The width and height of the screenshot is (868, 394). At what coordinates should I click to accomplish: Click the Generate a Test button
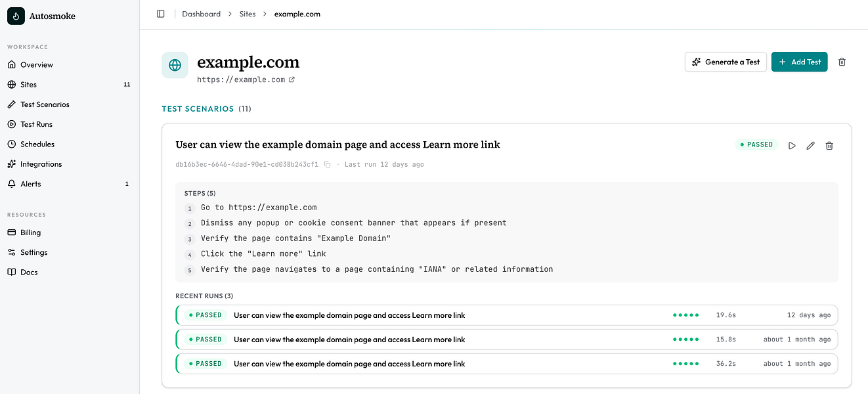point(726,62)
